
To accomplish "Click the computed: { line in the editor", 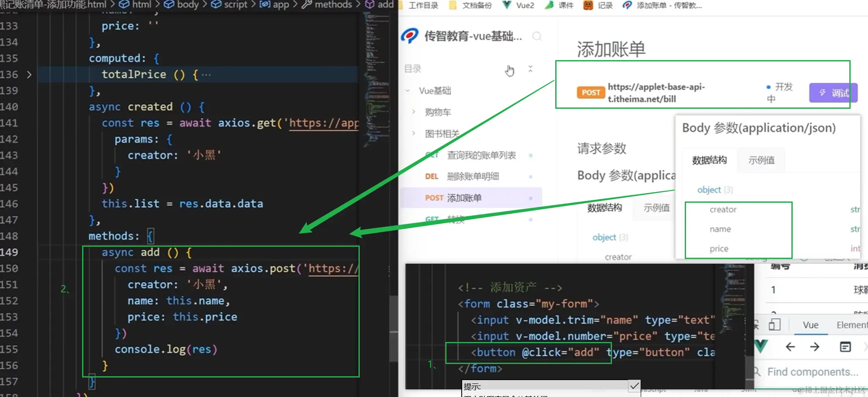I will coord(124,58).
